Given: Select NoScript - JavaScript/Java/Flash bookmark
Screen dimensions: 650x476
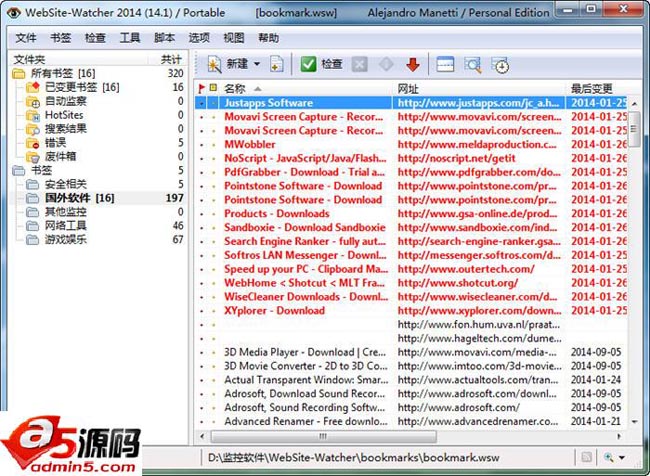Looking at the screenshot, I should tap(305, 158).
